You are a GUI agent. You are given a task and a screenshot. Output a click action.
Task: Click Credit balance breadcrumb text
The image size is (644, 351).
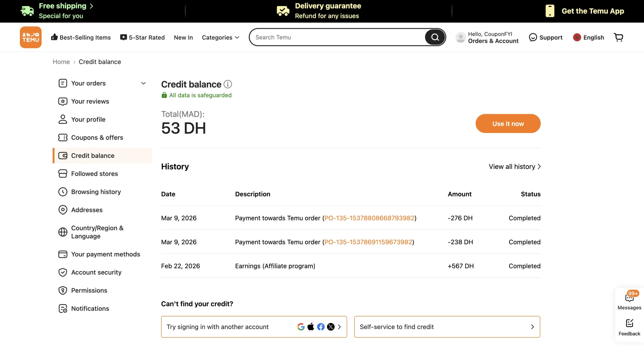click(100, 62)
